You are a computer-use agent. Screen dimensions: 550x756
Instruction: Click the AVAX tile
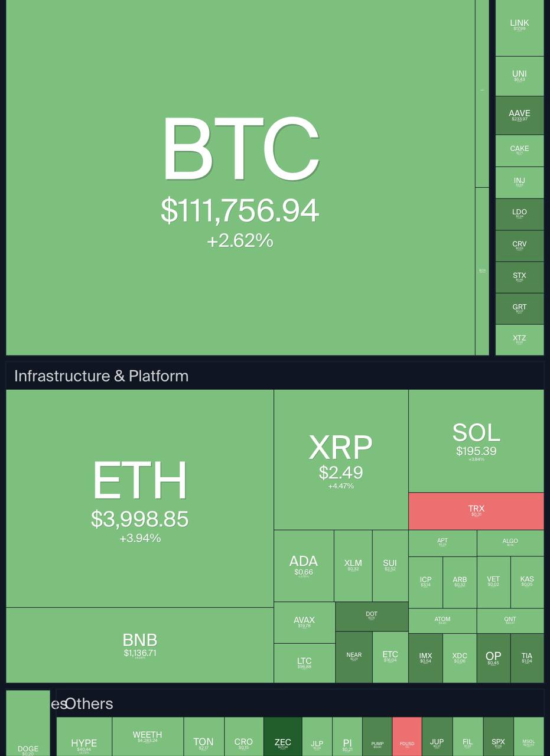(304, 623)
